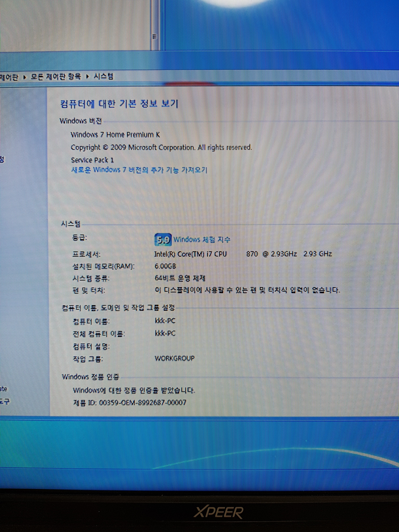The height and width of the screenshot is (532, 399).
Task: Select the 6.00GB memory value
Action: tap(165, 266)
